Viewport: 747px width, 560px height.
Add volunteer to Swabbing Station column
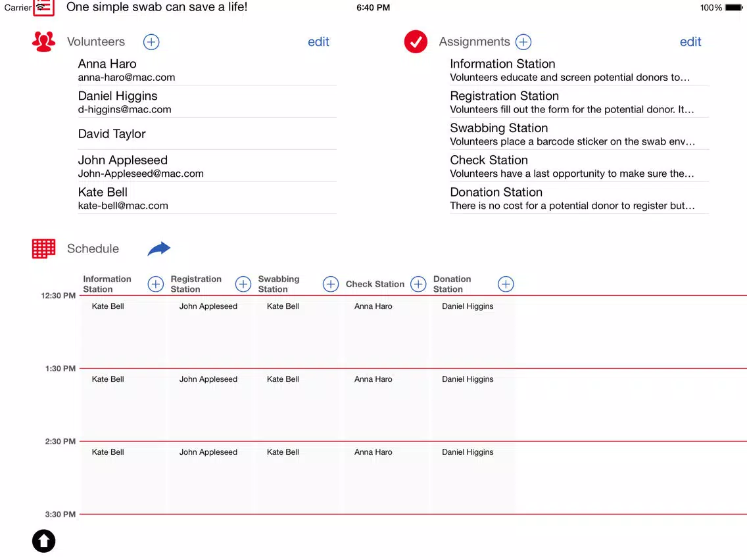click(331, 284)
